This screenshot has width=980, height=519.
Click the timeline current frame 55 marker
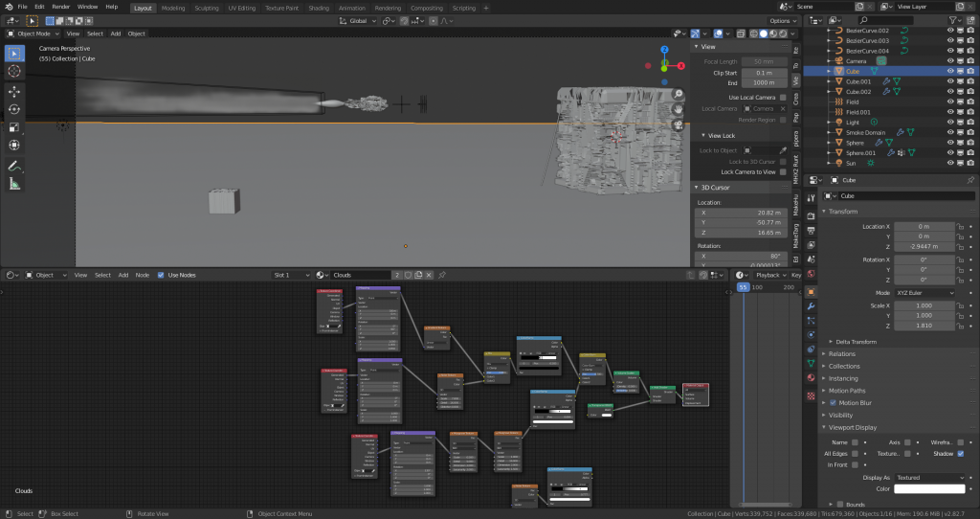tap(743, 287)
